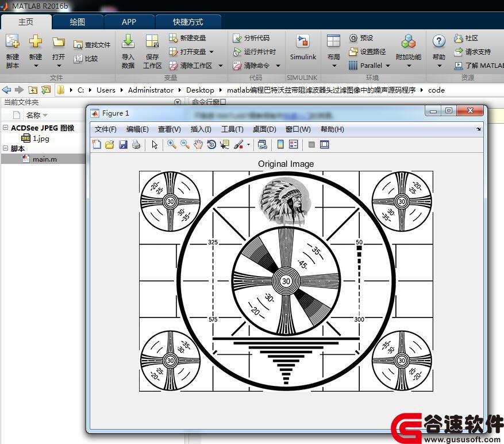Switch to the 快捷方式 (Shortcuts) tab
The image size is (504, 444).
point(188,22)
